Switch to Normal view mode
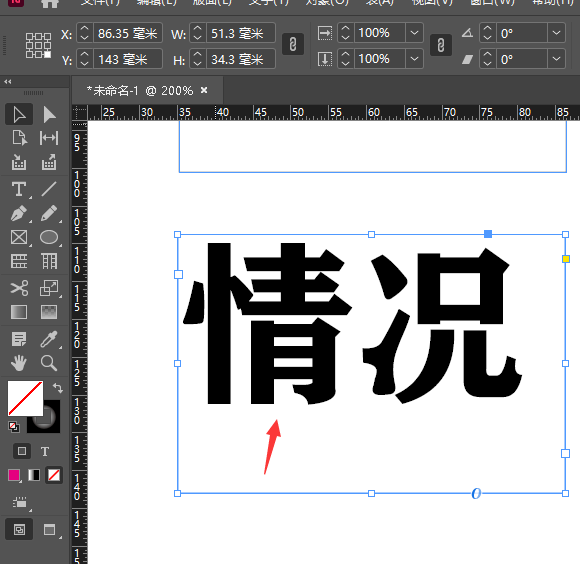This screenshot has height=564, width=580. pyautogui.click(x=19, y=530)
